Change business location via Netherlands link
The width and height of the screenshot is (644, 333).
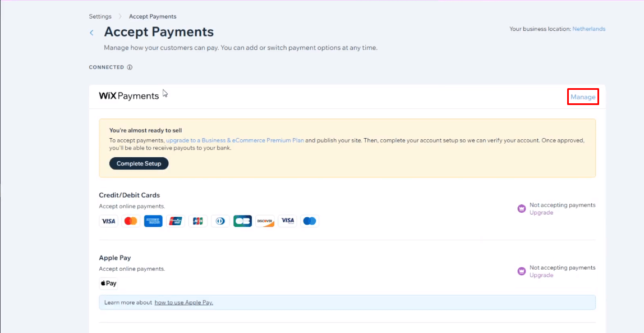point(589,29)
